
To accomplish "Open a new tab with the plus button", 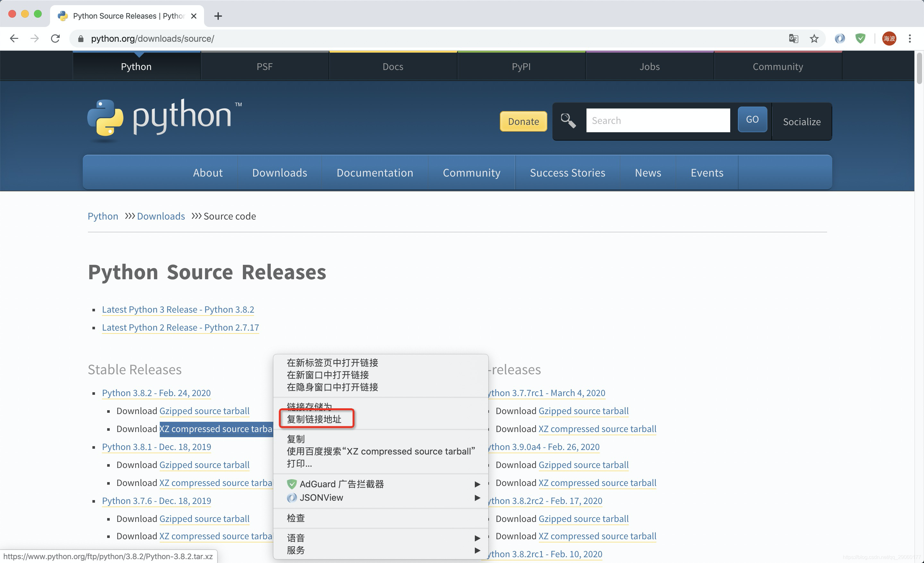I will tap(218, 16).
